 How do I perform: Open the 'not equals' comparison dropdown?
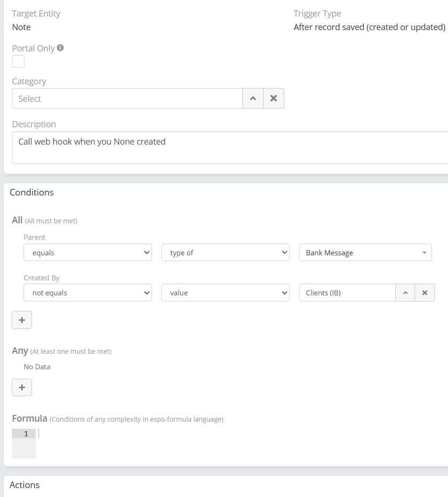(88, 293)
